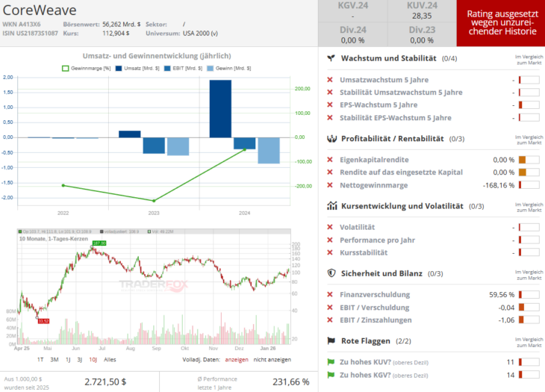Click the green flag next to Zu hohes KUV
Viewport: 545px width, 392px height.
[x=331, y=361]
